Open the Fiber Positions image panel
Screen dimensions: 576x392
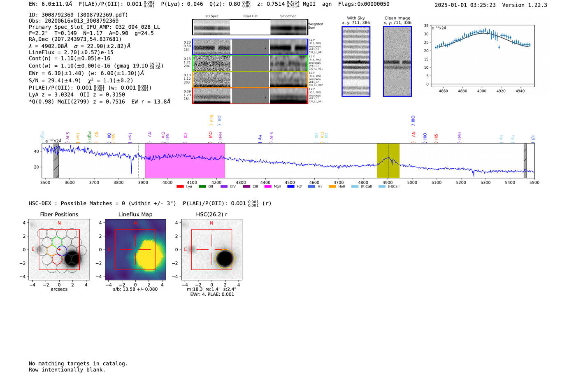coord(59,250)
